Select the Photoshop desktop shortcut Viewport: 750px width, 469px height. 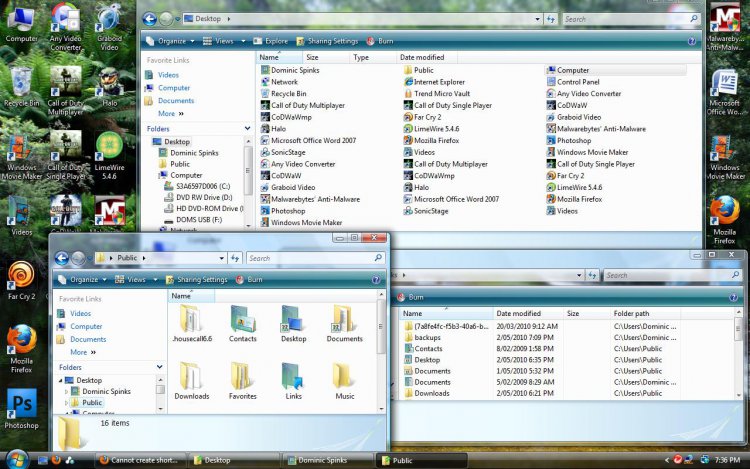pos(21,409)
